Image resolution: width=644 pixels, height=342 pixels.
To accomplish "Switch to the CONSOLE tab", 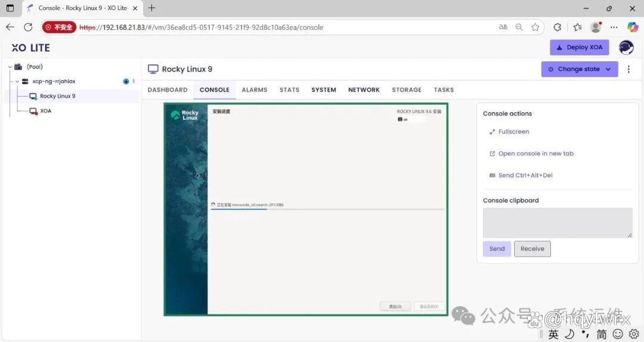I will pos(215,89).
